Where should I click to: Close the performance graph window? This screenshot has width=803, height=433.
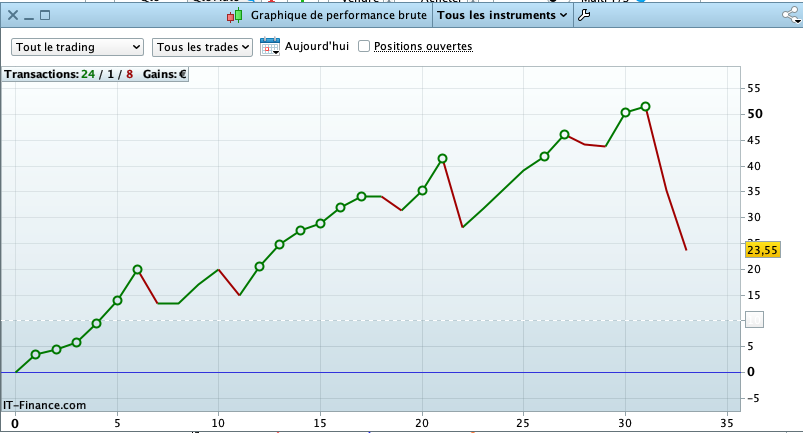[x=13, y=15]
